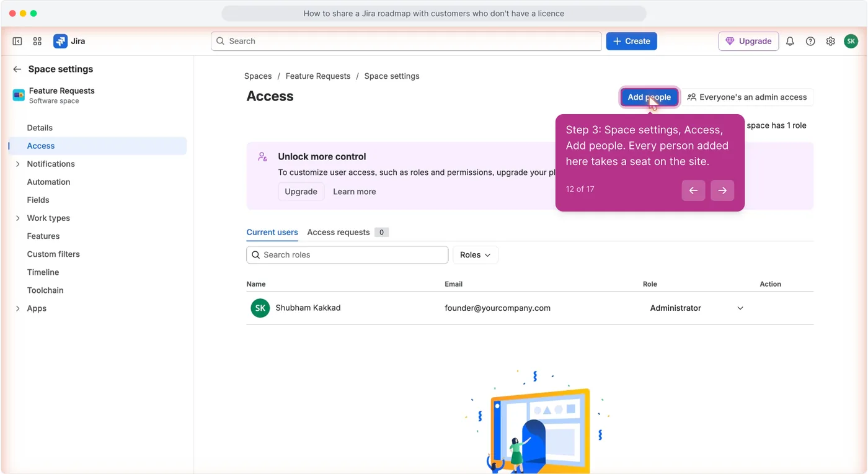This screenshot has width=868, height=474.
Task: Click the Email column header
Action: pyautogui.click(x=454, y=284)
